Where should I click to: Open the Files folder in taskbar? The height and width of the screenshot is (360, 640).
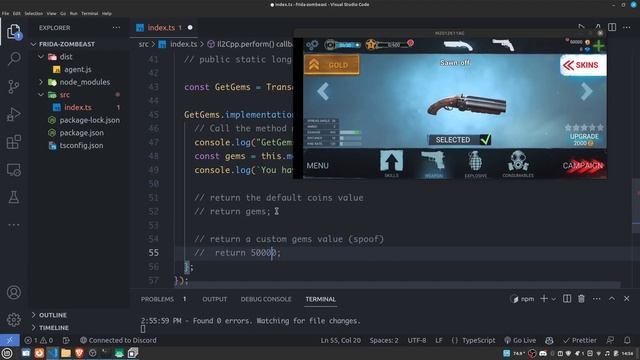66,353
